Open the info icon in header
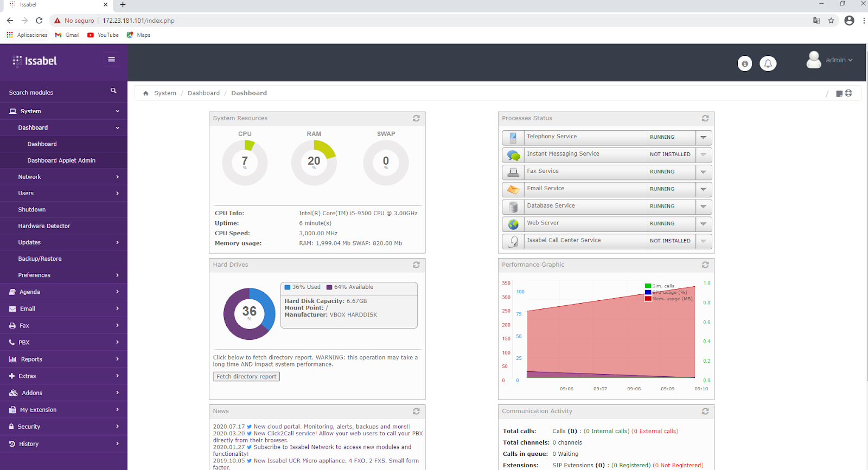Screen dimensions: 868x470 point(745,63)
